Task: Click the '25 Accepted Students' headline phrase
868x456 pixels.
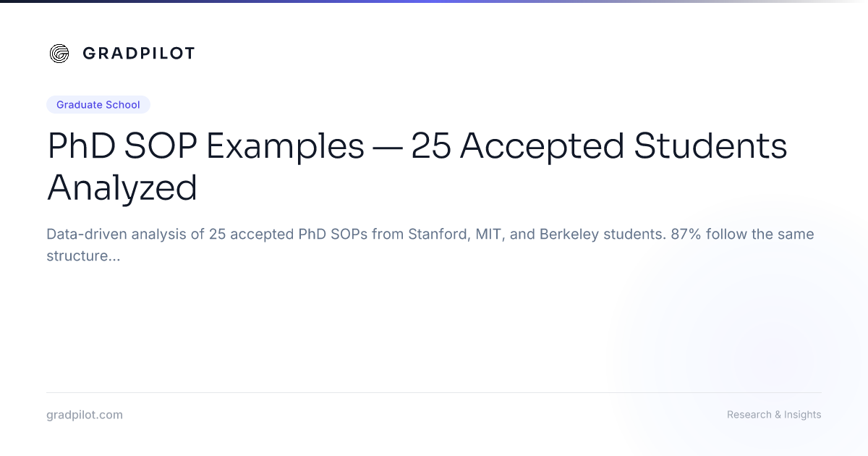Action: tap(599, 147)
